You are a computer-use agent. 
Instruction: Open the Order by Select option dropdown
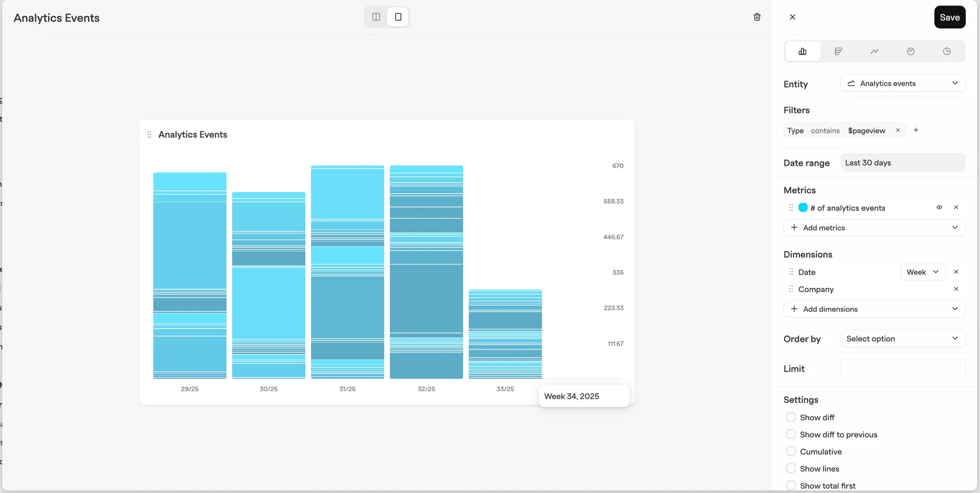click(x=903, y=339)
